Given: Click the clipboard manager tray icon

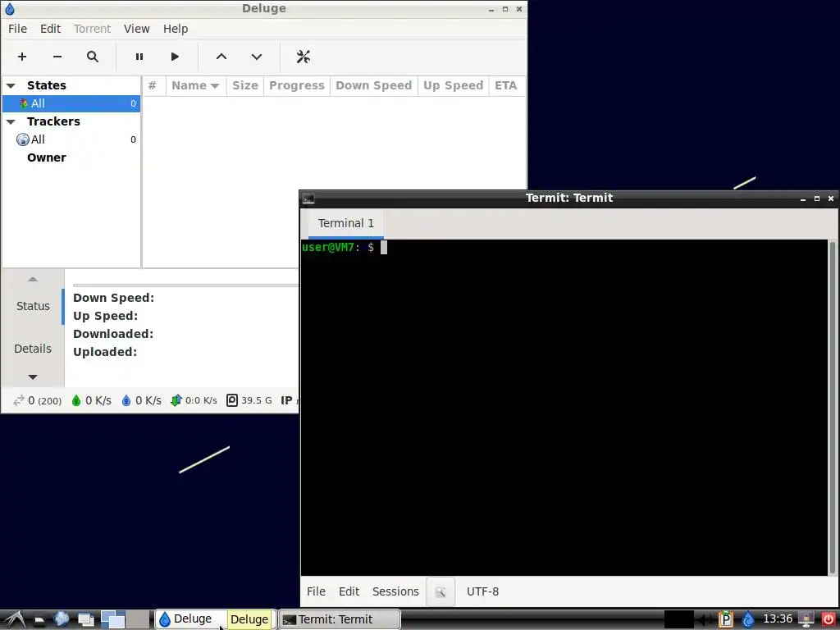Looking at the screenshot, I should [x=725, y=619].
